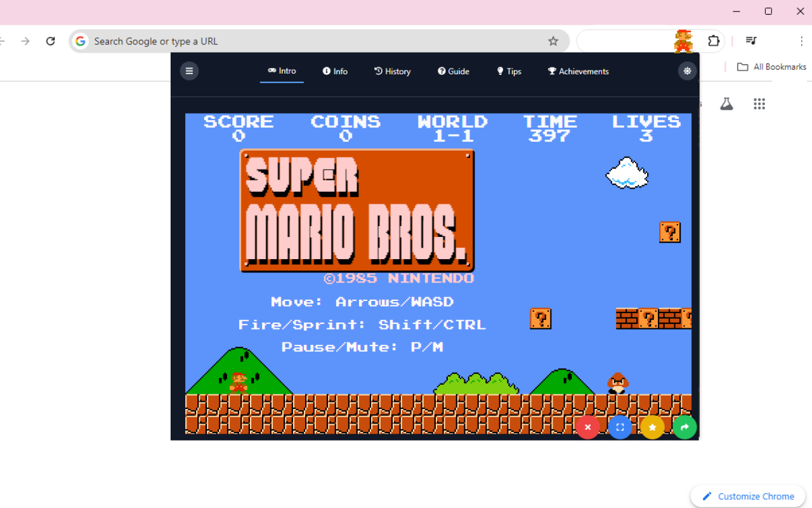Viewport: 812px width, 508px height.
Task: Open the All Bookmarks folder
Action: [x=771, y=67]
